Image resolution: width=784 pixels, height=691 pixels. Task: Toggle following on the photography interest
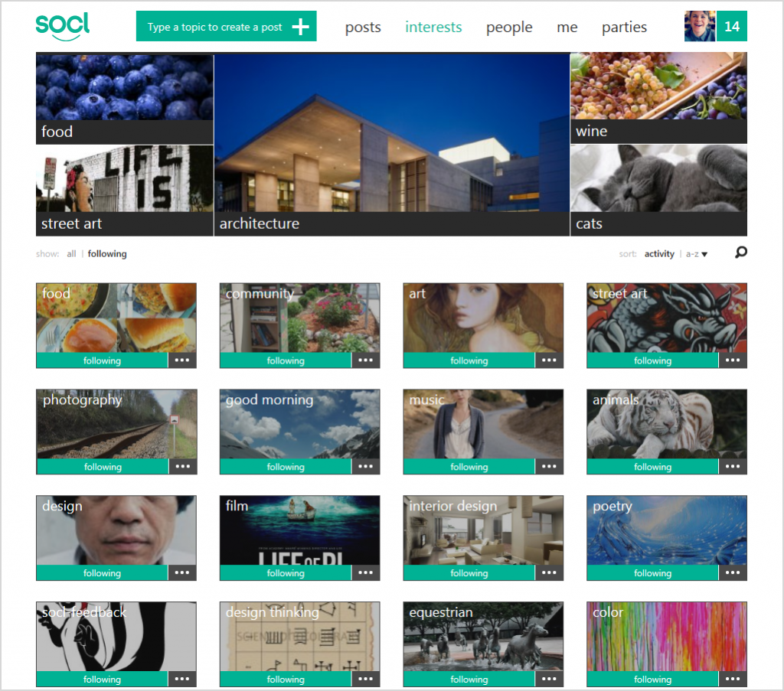[103, 467]
